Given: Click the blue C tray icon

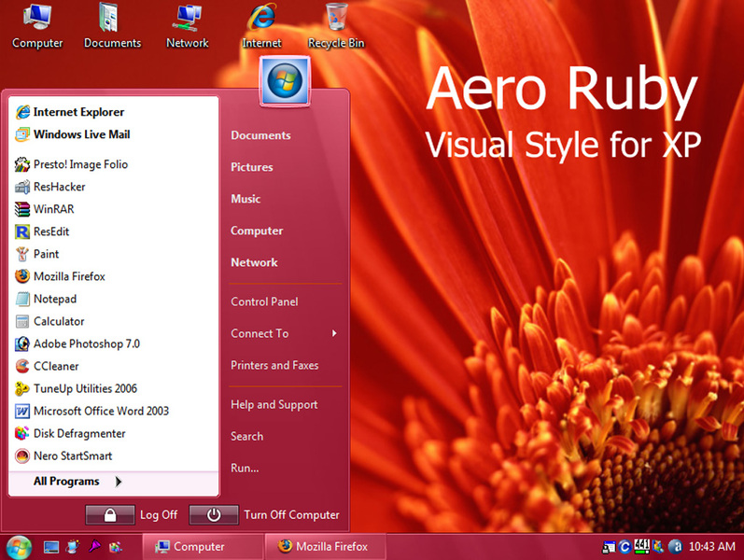Looking at the screenshot, I should point(625,547).
